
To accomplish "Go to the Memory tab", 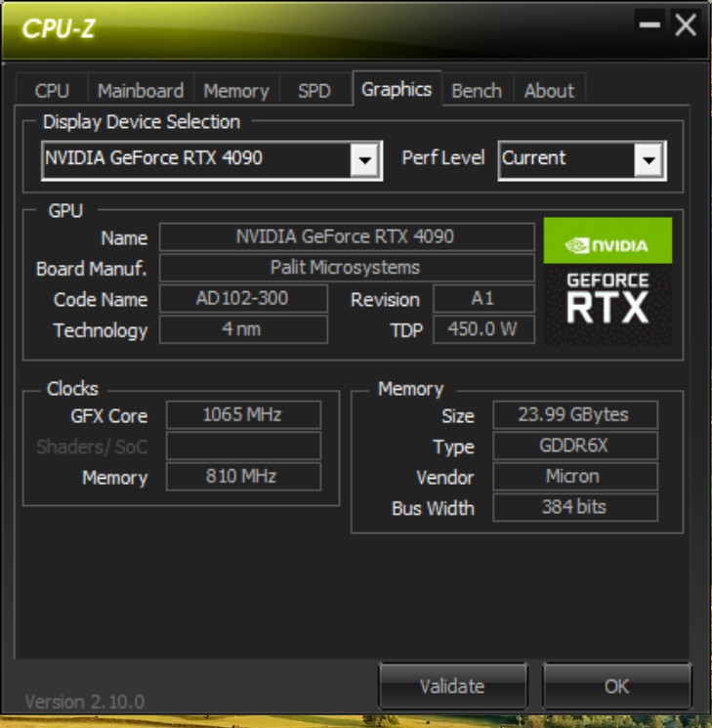I will pyautogui.click(x=236, y=91).
